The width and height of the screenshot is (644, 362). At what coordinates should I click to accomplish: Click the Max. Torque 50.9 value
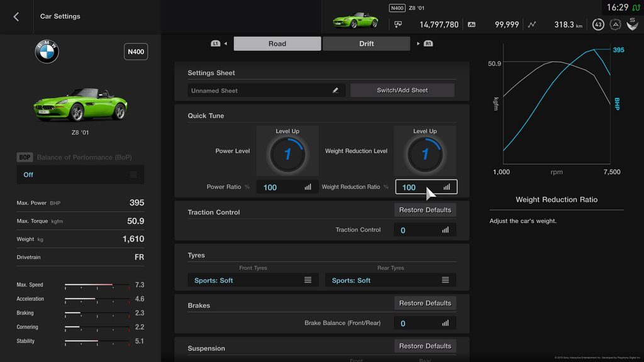click(136, 221)
